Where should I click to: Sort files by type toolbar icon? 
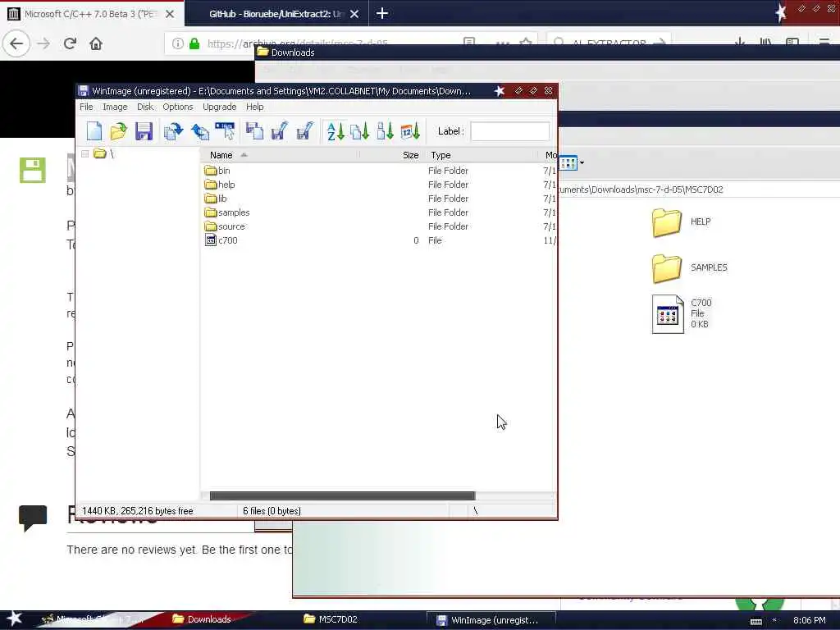tap(359, 130)
